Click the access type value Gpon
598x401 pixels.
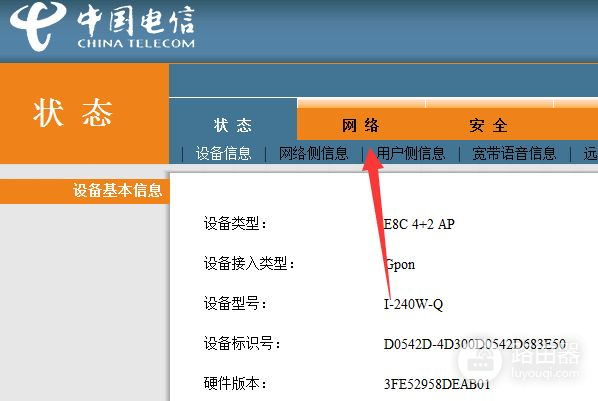399,264
